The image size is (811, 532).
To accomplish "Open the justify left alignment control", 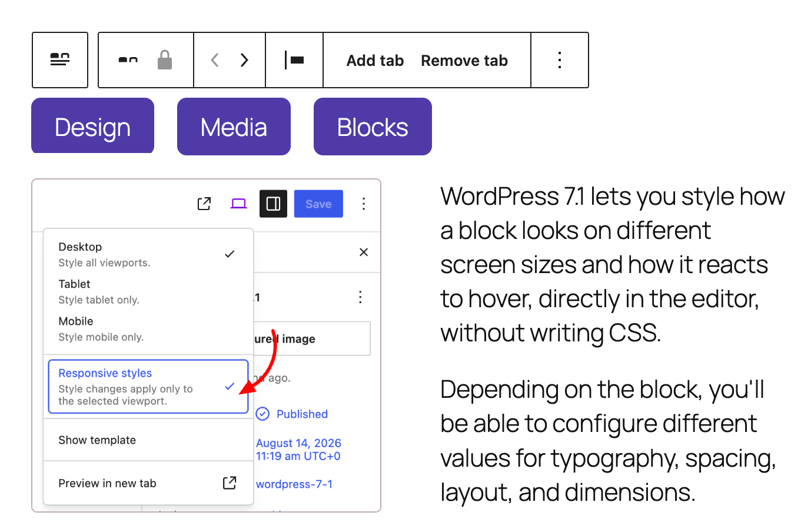I will [294, 60].
